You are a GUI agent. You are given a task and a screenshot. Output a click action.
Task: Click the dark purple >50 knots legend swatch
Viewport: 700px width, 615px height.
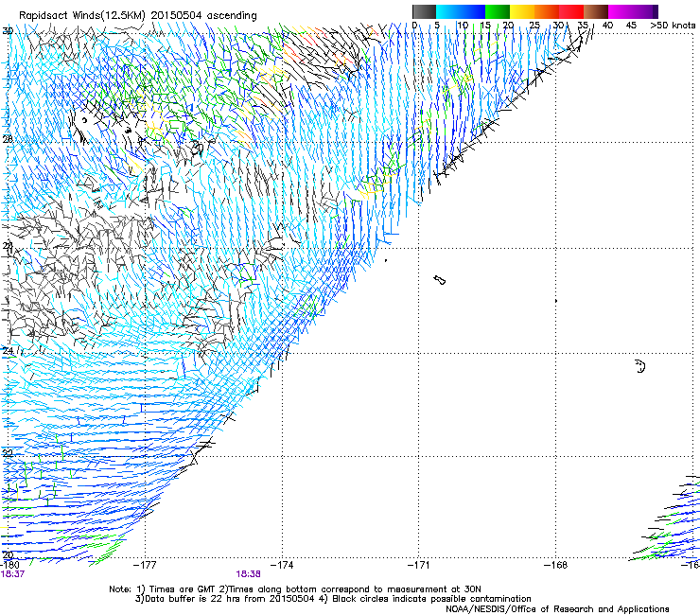656,11
